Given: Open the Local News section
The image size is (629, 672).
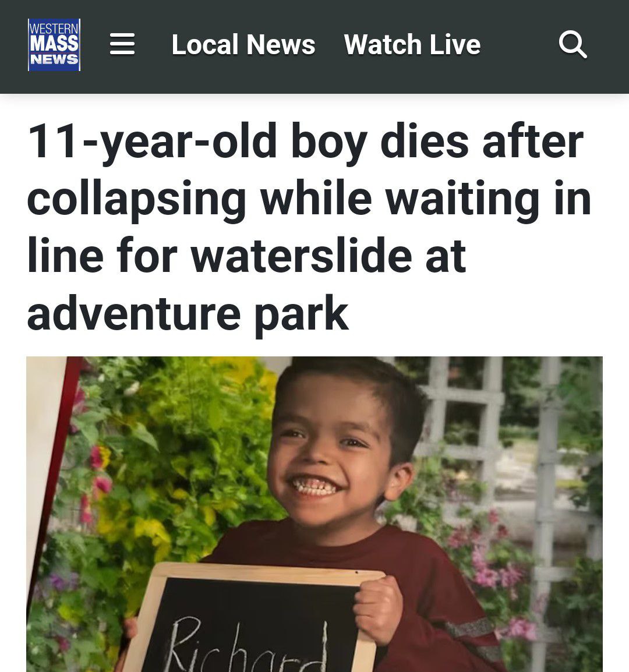Looking at the screenshot, I should click(243, 45).
